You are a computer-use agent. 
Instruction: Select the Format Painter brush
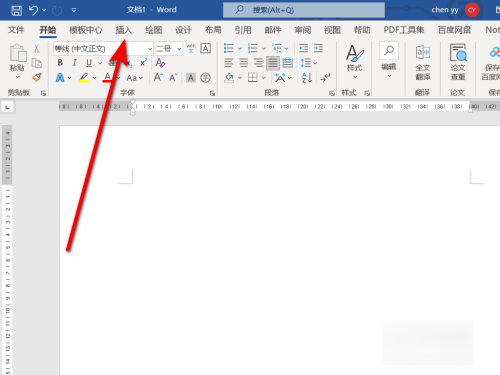[37, 77]
